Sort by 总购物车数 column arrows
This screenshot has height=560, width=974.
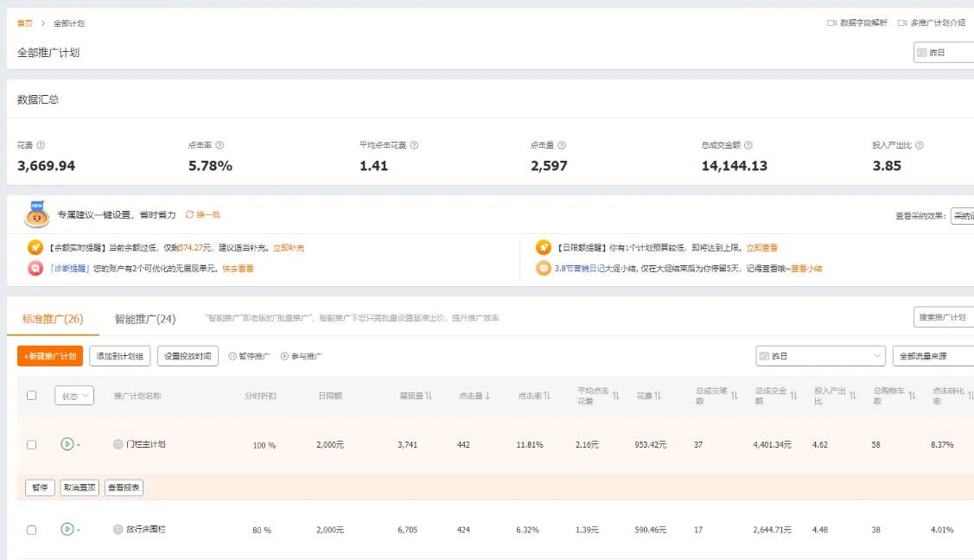[912, 396]
